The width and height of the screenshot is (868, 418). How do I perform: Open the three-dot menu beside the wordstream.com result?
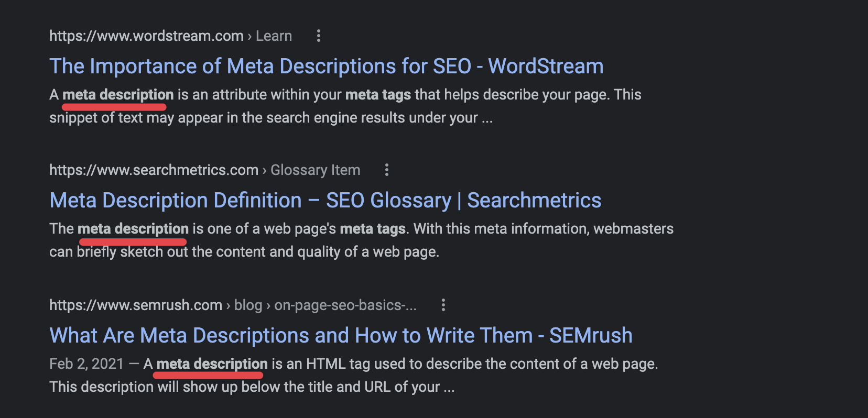coord(318,36)
